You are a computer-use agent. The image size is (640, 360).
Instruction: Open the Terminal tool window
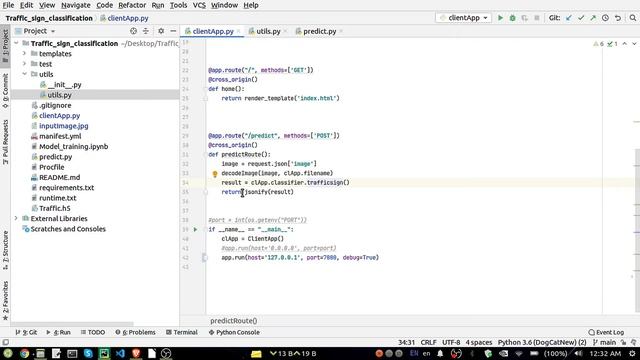tap(182, 332)
